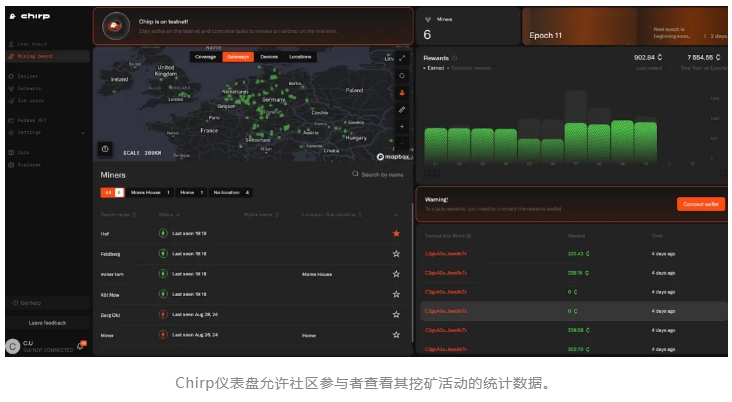Viewport: 732px width, 402px height.
Task: Click the Epoch 11 banner
Action: pos(625,26)
